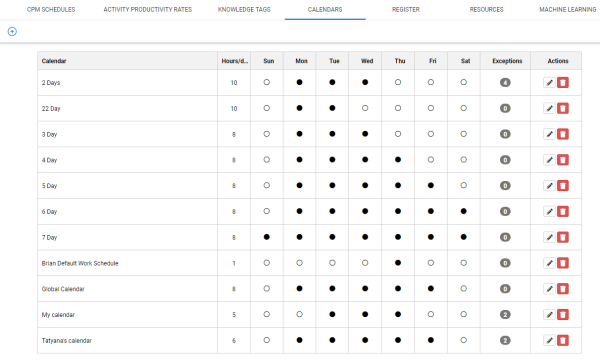This screenshot has height=361, width=600.
Task: Edit the 3 Day calendar
Action: [x=549, y=134]
